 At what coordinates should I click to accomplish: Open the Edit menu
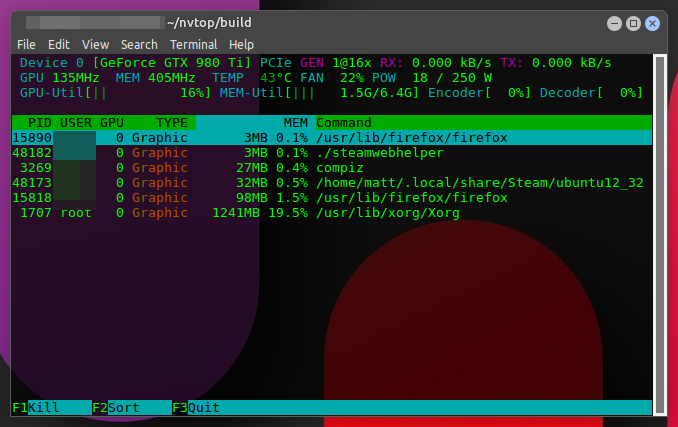[59, 44]
